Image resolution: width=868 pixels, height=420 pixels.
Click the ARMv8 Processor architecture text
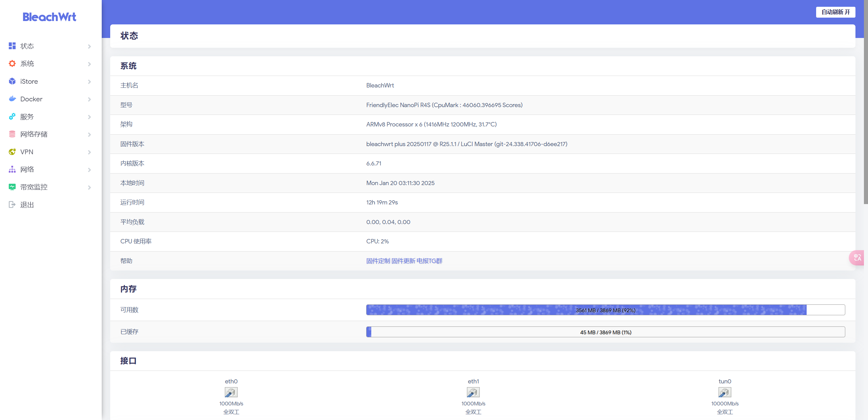(431, 124)
